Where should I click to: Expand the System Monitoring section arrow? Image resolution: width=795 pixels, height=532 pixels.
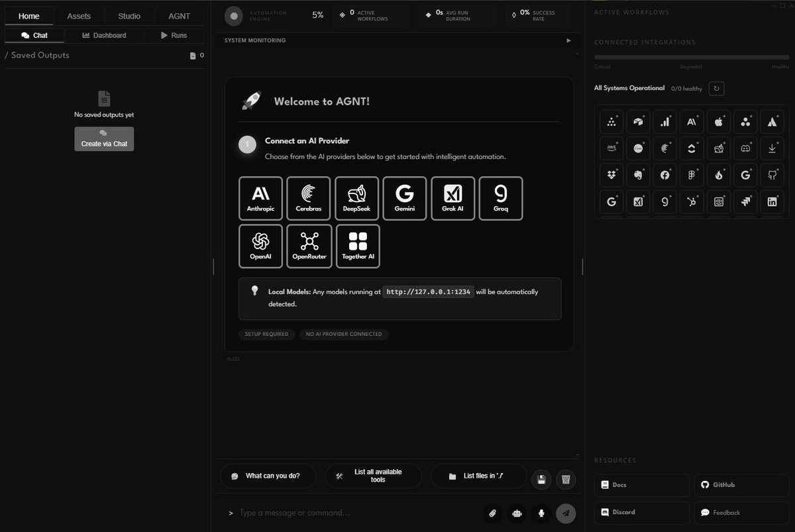pos(568,40)
